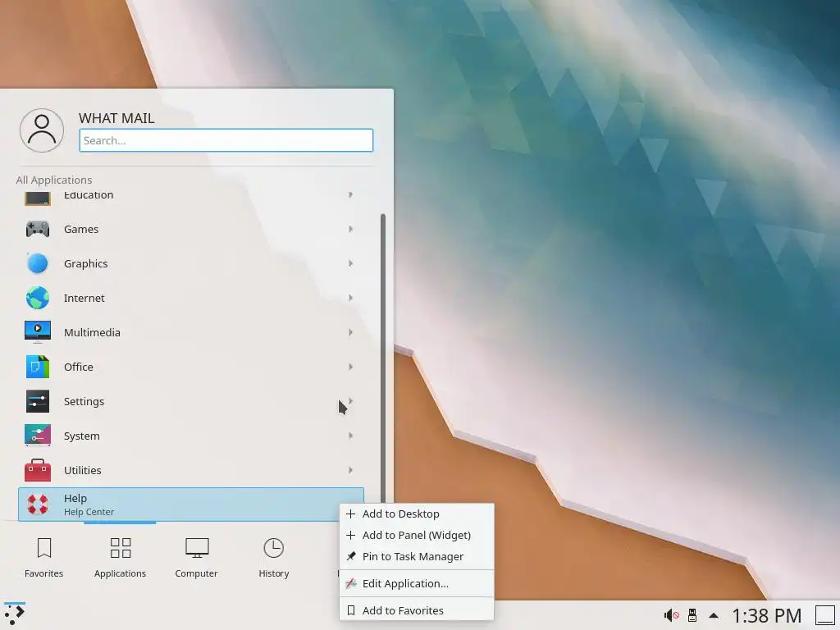Click the Office documents icon
The height and width of the screenshot is (630, 840).
pos(38,367)
